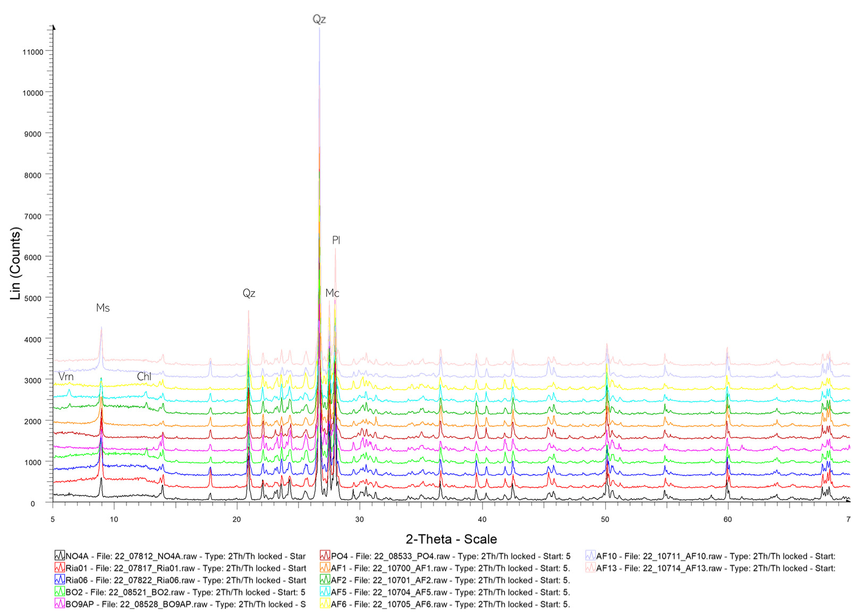865x616 pixels.
Task: Click the BO9AP magenta legend icon
Action: point(60,604)
